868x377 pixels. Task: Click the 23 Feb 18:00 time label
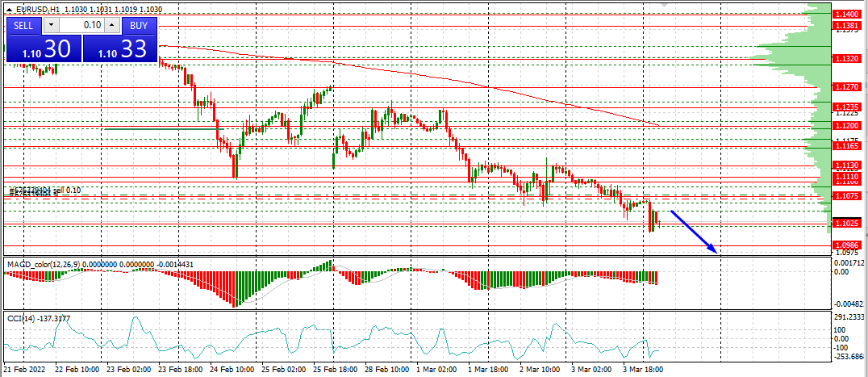click(179, 369)
